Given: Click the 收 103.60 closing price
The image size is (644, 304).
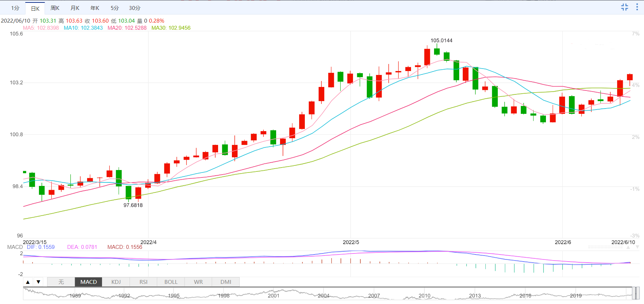Looking at the screenshot, I should (x=97, y=21).
